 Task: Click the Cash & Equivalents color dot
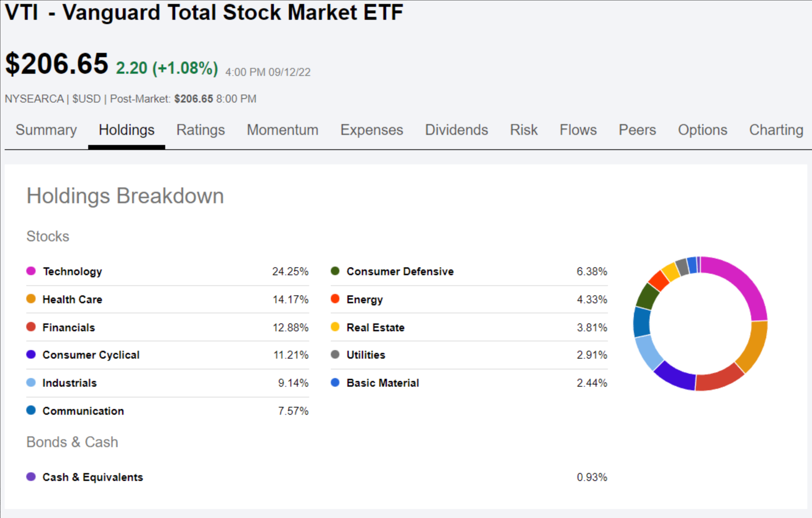click(31, 476)
